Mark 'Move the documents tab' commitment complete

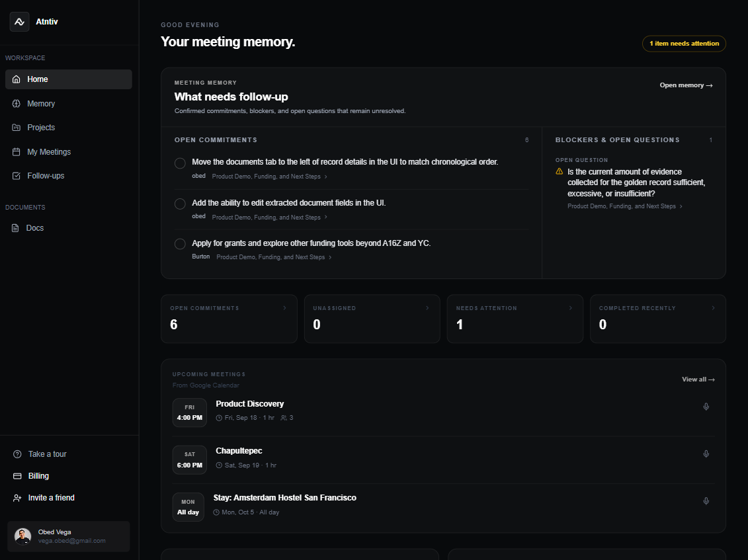tap(180, 163)
